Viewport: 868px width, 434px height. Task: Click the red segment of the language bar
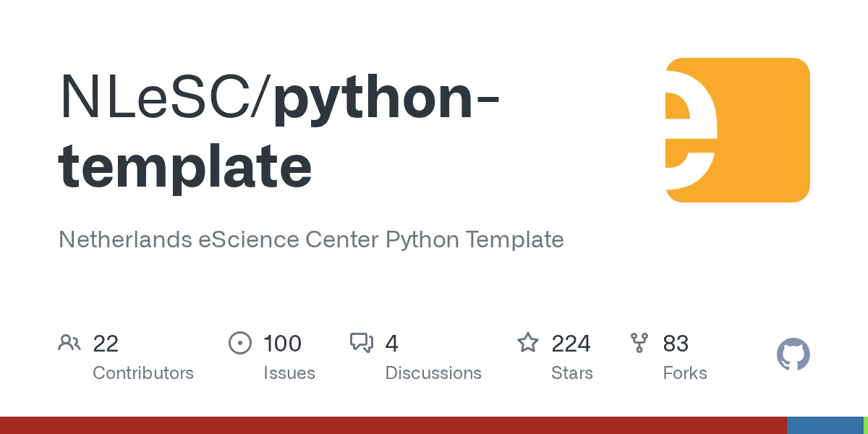pos(391,425)
